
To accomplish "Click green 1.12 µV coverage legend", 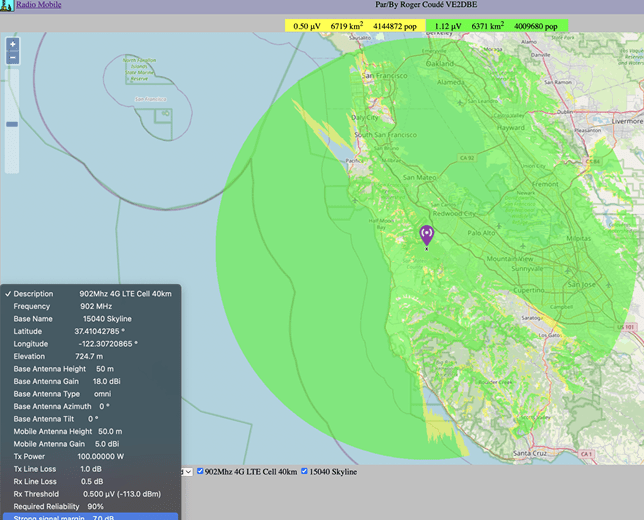I will (x=496, y=25).
